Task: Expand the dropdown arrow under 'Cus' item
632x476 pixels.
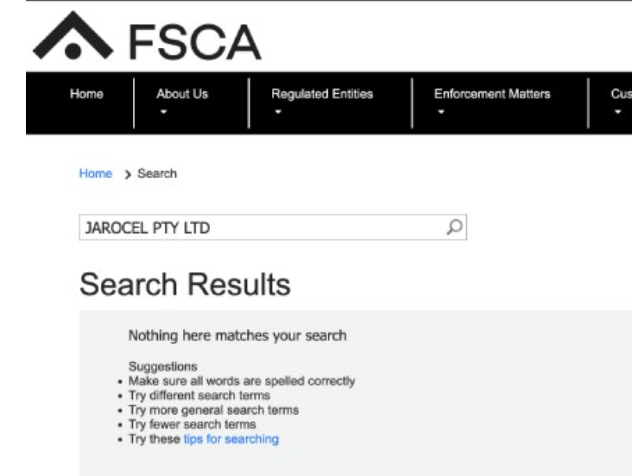Action: pos(616,111)
